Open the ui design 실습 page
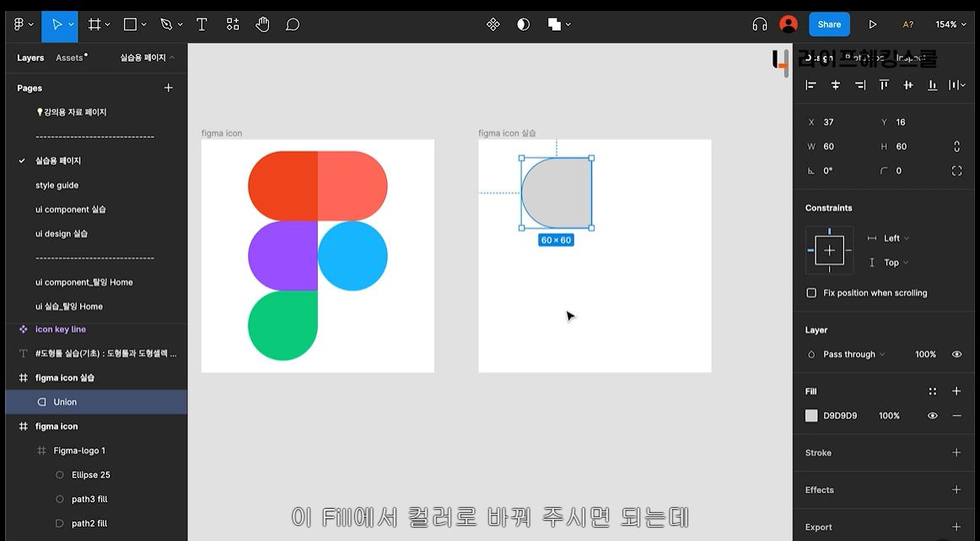980x541 pixels. tap(62, 234)
